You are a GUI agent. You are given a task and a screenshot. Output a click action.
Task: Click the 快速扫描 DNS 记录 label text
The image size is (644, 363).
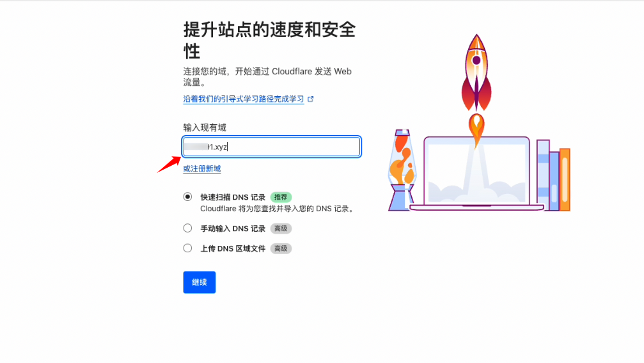[233, 197]
